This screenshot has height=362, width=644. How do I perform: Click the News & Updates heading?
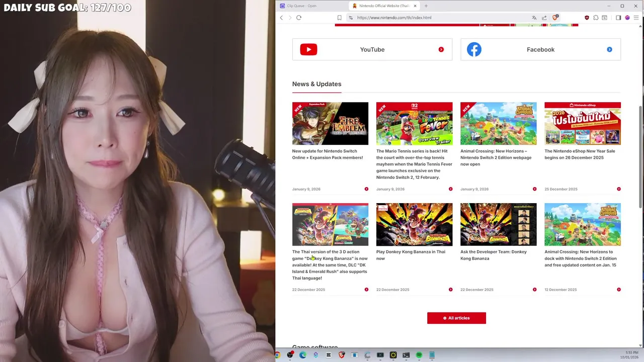tap(316, 84)
